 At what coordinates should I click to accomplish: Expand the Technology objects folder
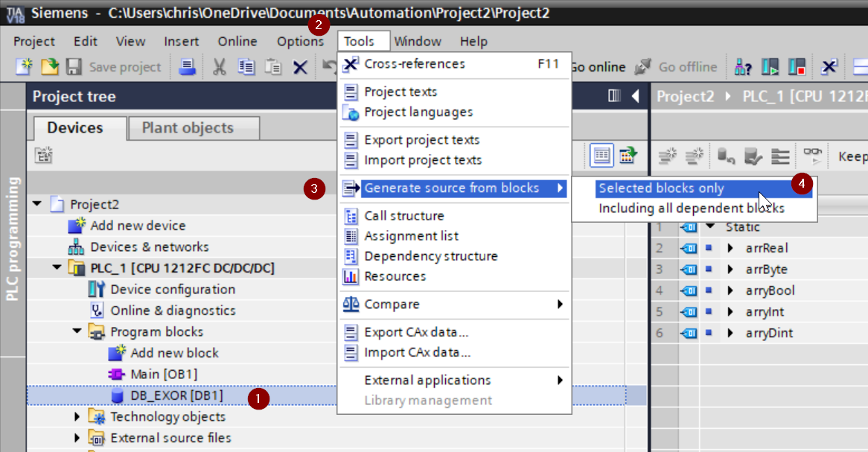pos(77,416)
